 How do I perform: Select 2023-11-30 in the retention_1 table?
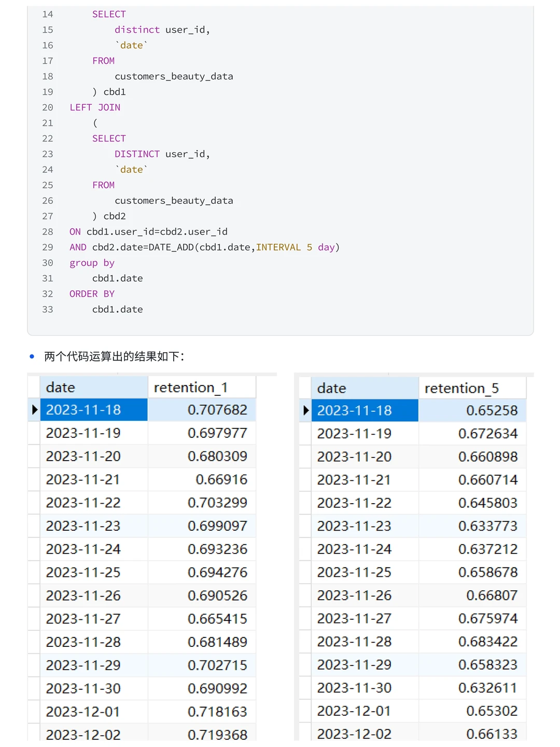coord(94,688)
